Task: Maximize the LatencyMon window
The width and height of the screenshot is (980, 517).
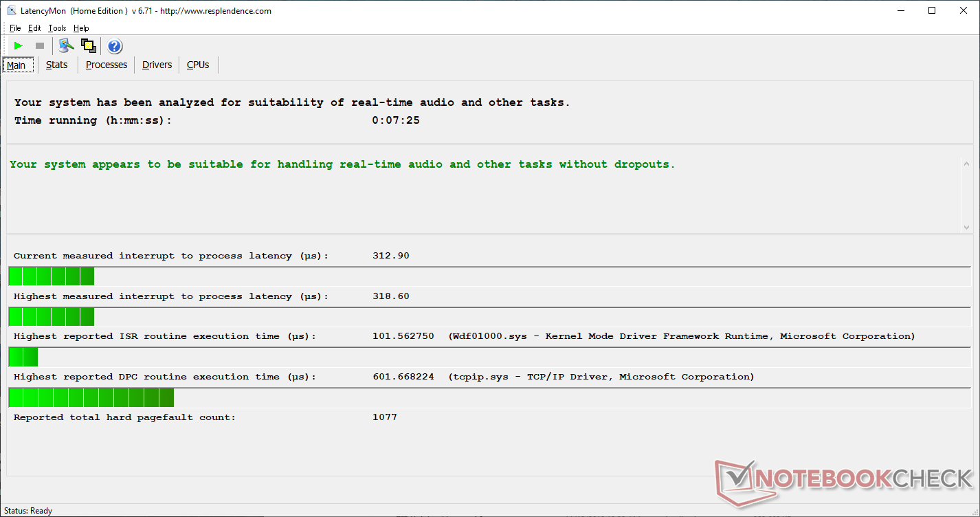Action: point(932,10)
